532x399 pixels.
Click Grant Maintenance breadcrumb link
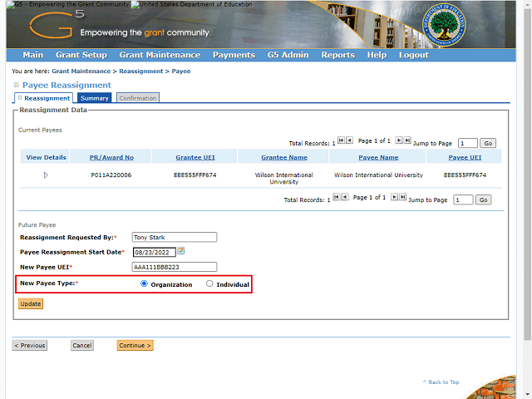(x=81, y=71)
